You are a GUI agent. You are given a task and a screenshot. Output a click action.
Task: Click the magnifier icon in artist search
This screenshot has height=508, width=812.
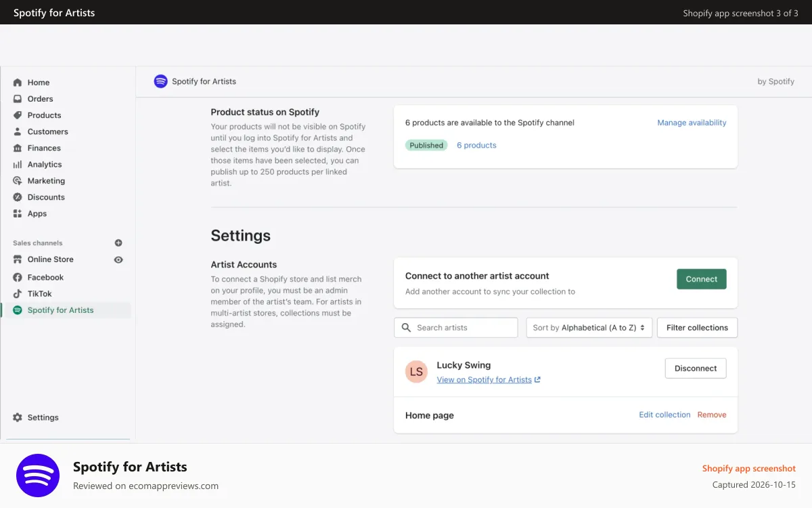406,327
